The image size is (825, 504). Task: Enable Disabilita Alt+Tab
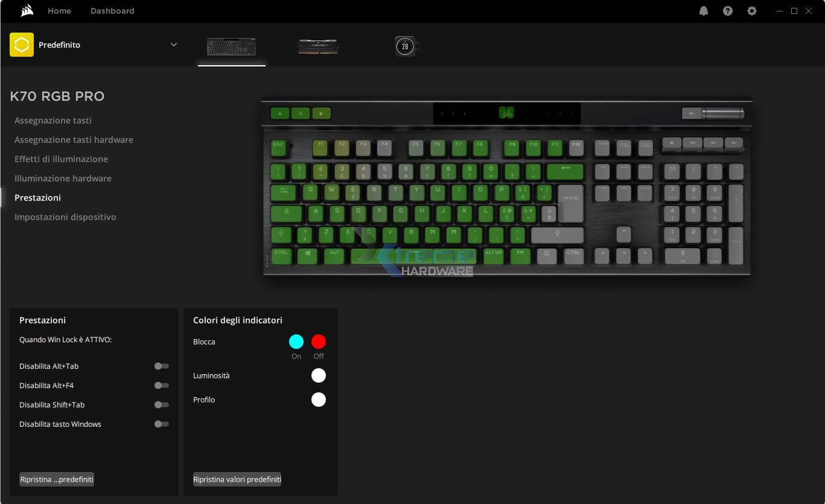(161, 366)
